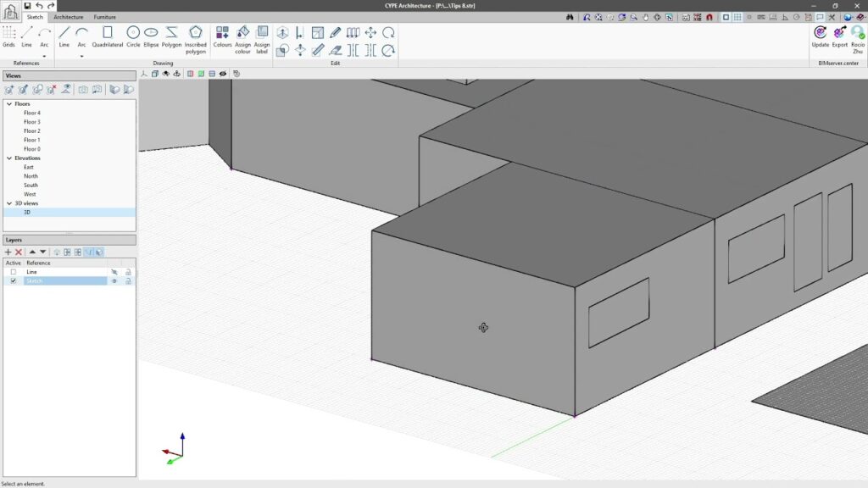This screenshot has height=488, width=868.
Task: Open the dropdown arrow under Drawing Arc
Action: click(x=82, y=57)
